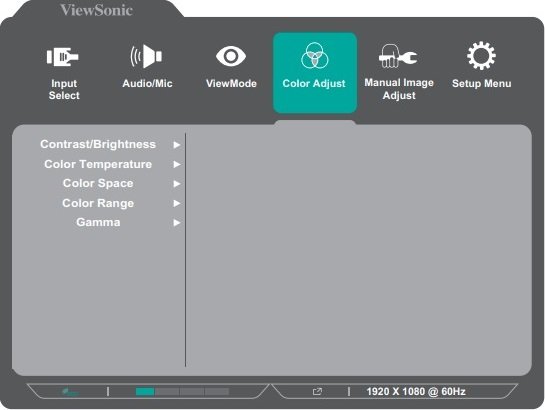Expand the Color Space arrow
This screenshot has width=545, height=410.
click(177, 183)
